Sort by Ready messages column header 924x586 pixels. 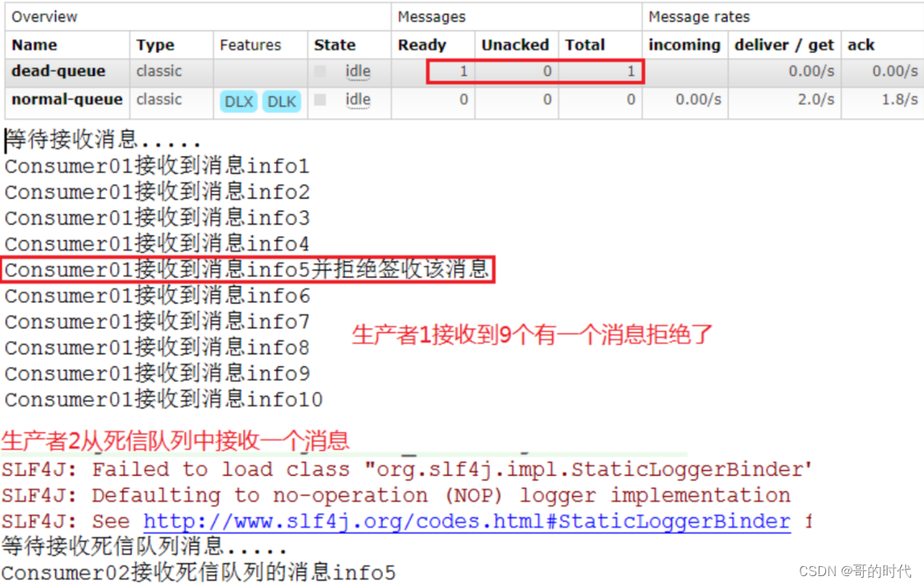click(x=422, y=44)
